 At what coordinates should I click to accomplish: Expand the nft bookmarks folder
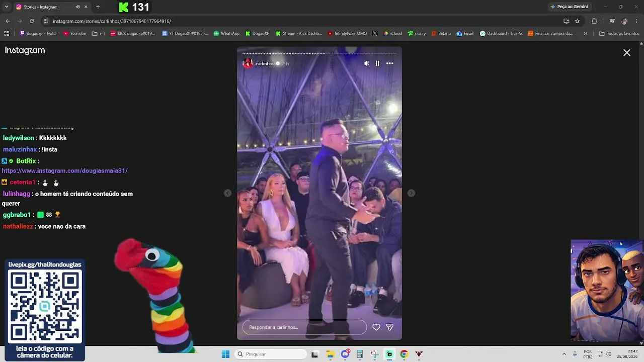(98, 34)
